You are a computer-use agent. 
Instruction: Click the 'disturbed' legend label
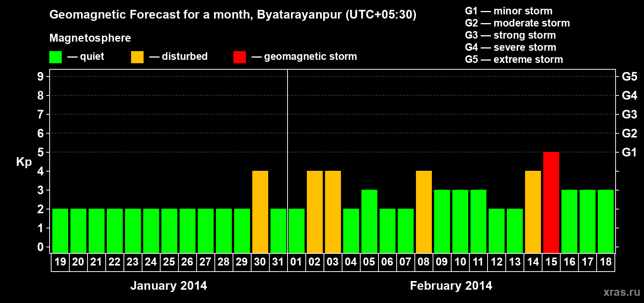click(184, 56)
